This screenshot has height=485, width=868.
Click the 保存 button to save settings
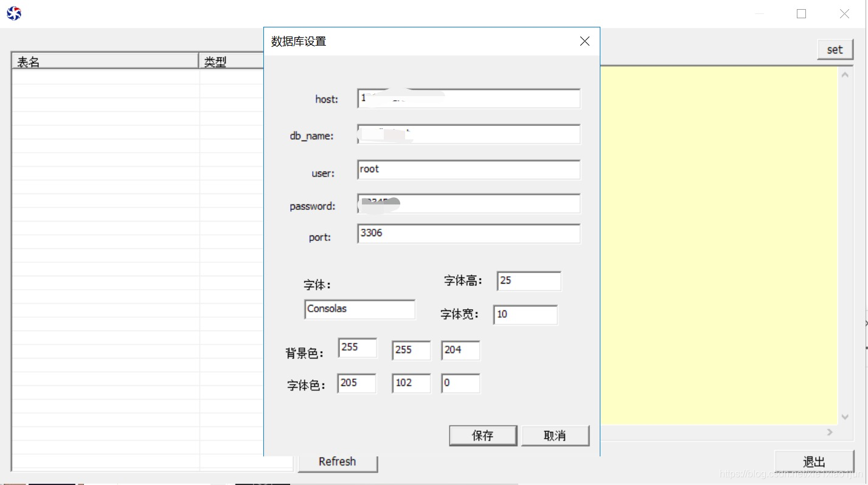coord(482,435)
